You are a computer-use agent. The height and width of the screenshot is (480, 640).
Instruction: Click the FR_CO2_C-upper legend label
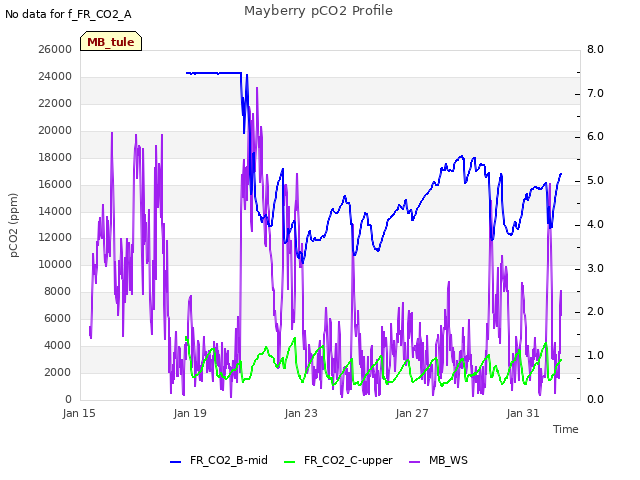click(348, 460)
